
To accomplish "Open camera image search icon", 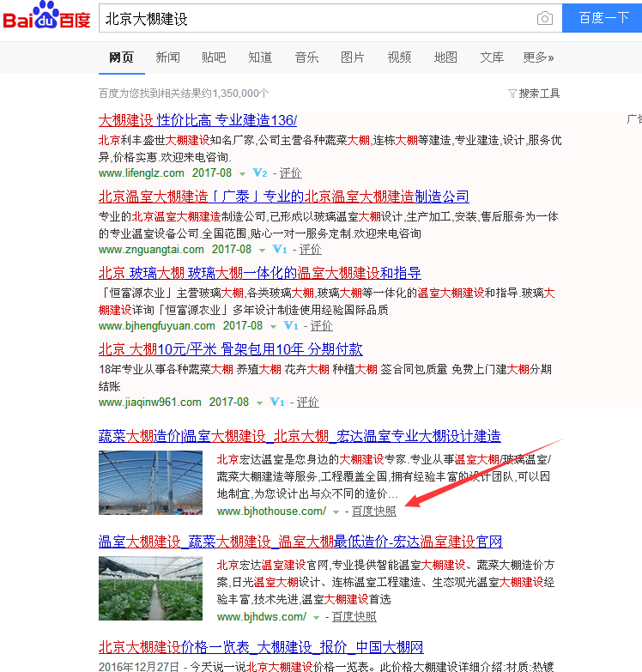I will pyautogui.click(x=545, y=18).
